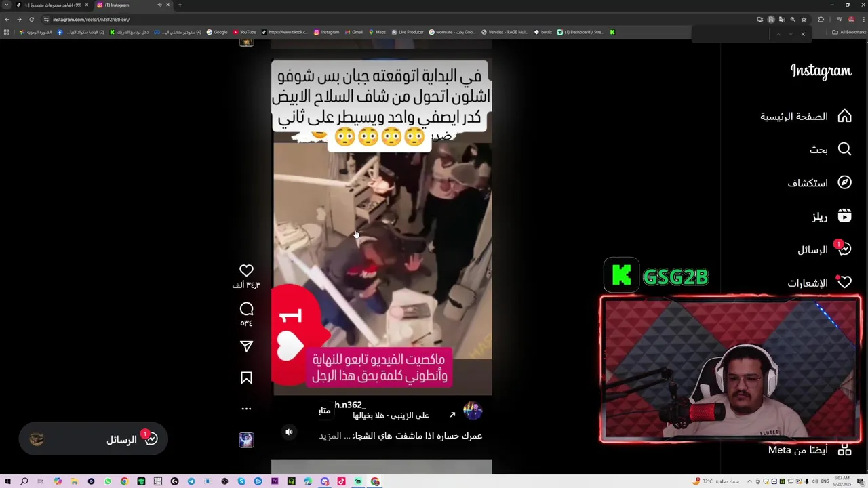Open the Chrome three-dot menu
The image size is (868, 488).
[864, 19]
